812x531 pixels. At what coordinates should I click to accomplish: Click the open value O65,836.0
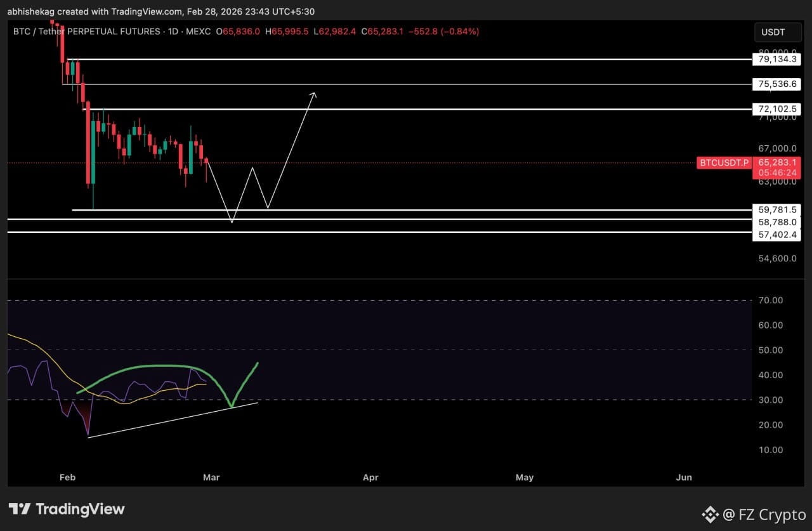point(238,31)
